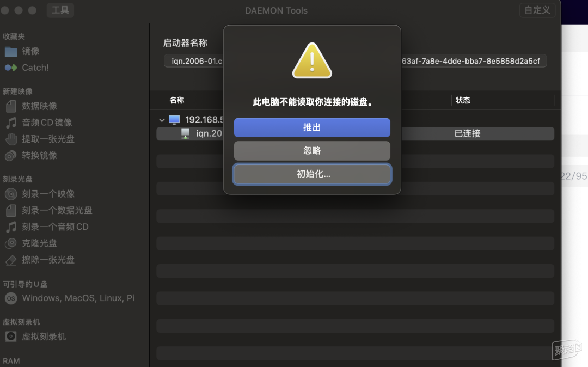Click the RAM section header

coord(11,361)
